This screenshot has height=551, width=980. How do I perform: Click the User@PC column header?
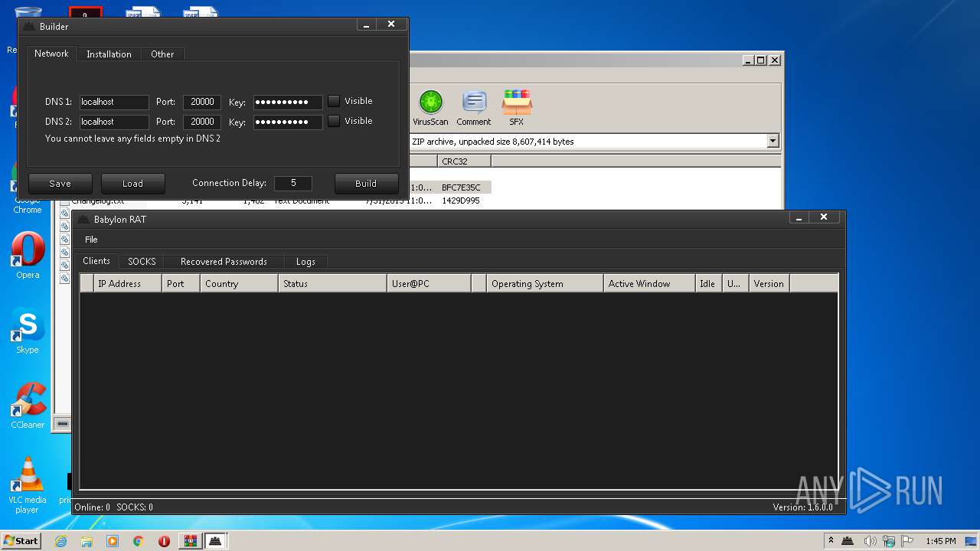[x=429, y=283]
